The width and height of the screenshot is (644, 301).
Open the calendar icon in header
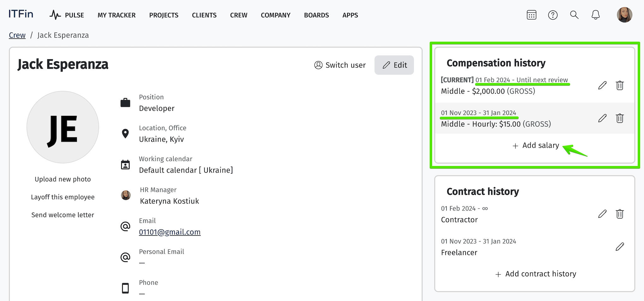532,15
